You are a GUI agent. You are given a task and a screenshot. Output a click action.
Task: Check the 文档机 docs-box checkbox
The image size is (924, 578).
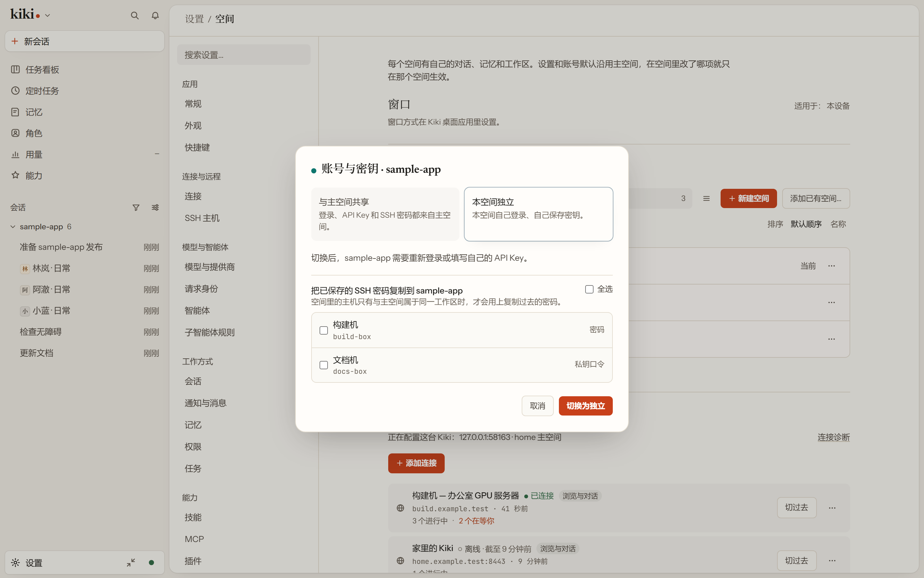(323, 365)
